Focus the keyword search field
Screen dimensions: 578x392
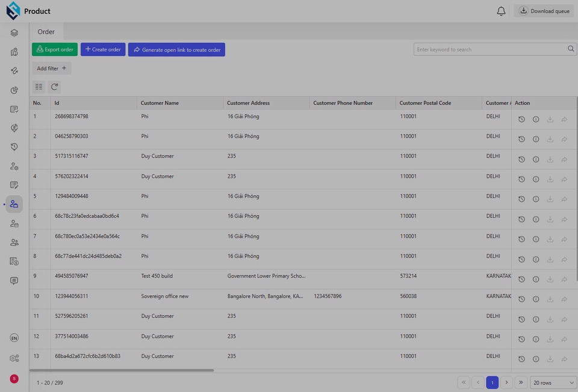click(x=489, y=49)
